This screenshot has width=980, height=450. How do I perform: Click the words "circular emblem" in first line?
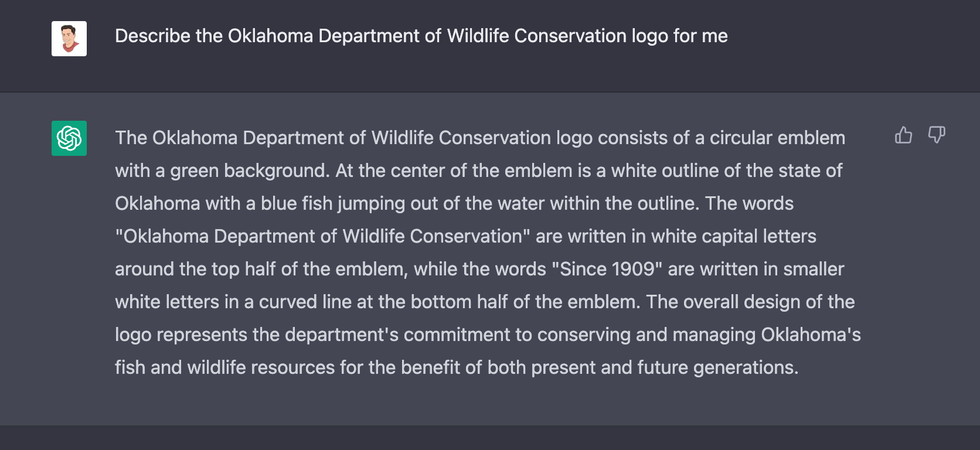point(777,138)
